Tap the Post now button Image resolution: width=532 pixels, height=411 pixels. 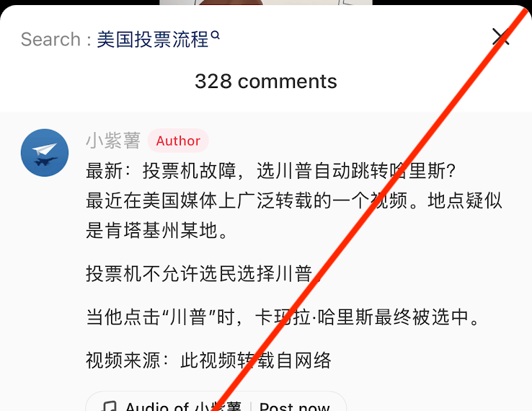click(295, 406)
